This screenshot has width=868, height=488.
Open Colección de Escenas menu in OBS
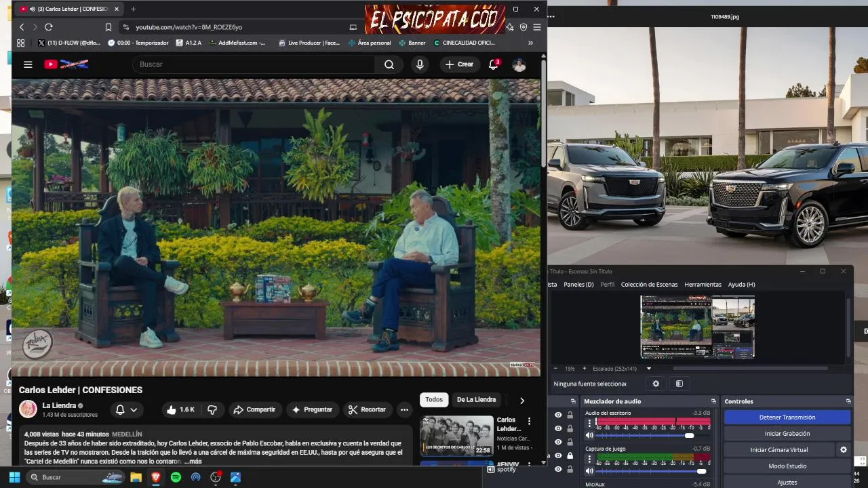(649, 285)
